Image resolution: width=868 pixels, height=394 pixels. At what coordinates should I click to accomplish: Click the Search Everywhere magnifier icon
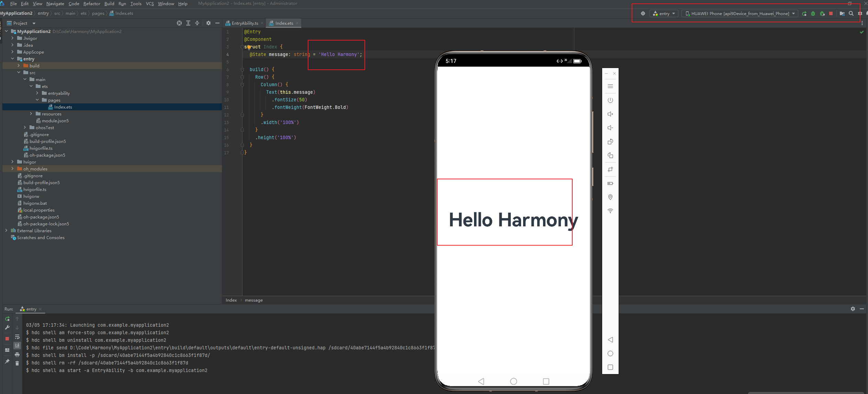pos(851,14)
